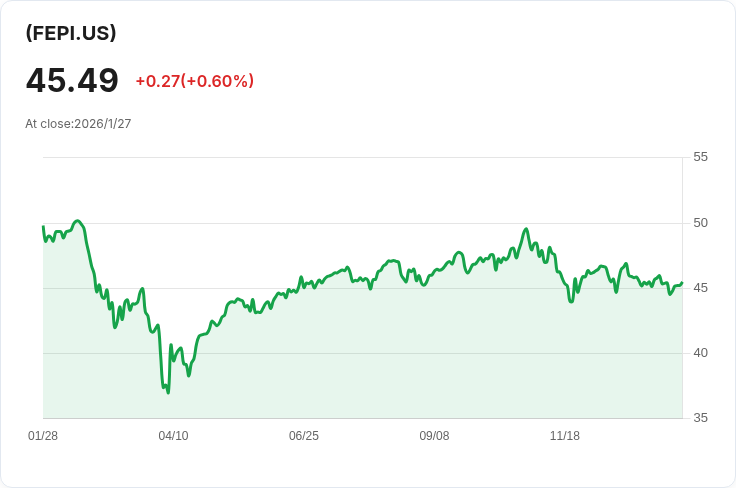Click the lowest trough of the price line

168,392
